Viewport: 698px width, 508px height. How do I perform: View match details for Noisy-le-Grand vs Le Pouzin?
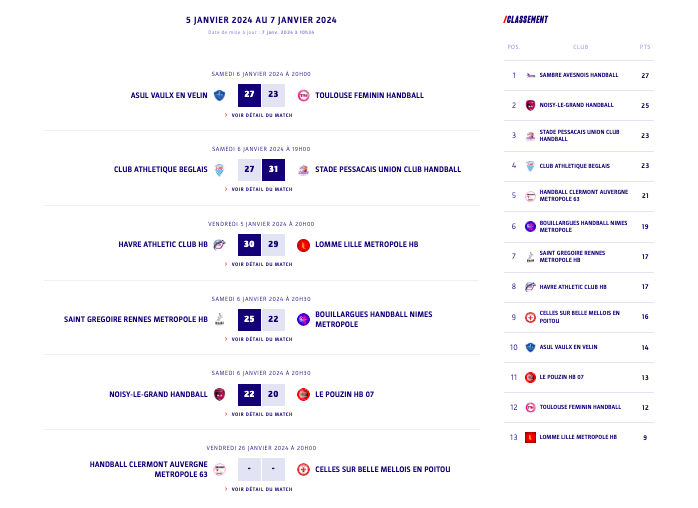coord(261,413)
